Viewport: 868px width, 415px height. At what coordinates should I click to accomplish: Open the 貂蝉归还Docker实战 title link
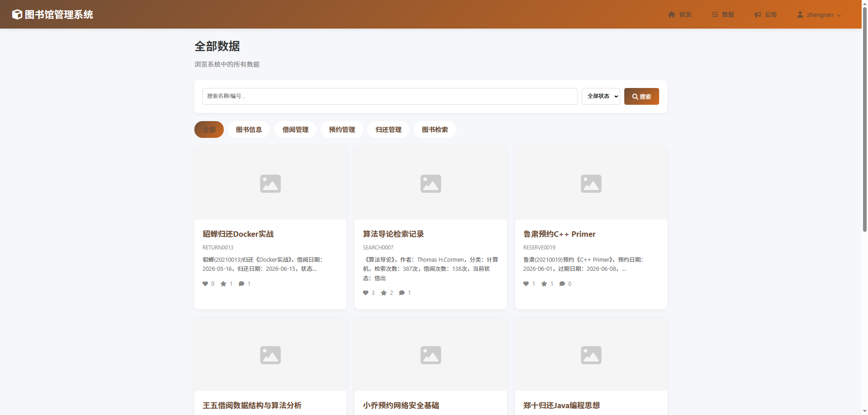click(x=238, y=234)
